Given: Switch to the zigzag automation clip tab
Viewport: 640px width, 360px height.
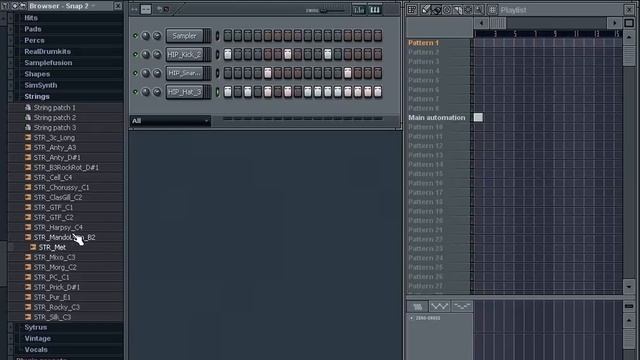Looking at the screenshot, I should tap(439, 306).
